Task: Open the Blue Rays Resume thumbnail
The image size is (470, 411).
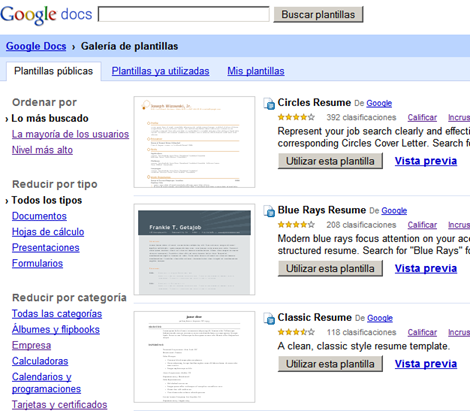Action: point(194,249)
